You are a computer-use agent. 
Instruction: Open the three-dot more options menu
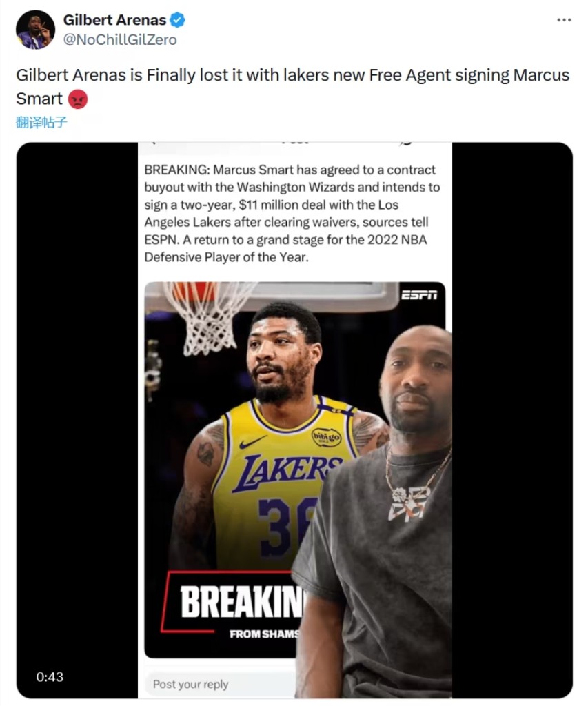pyautogui.click(x=564, y=20)
